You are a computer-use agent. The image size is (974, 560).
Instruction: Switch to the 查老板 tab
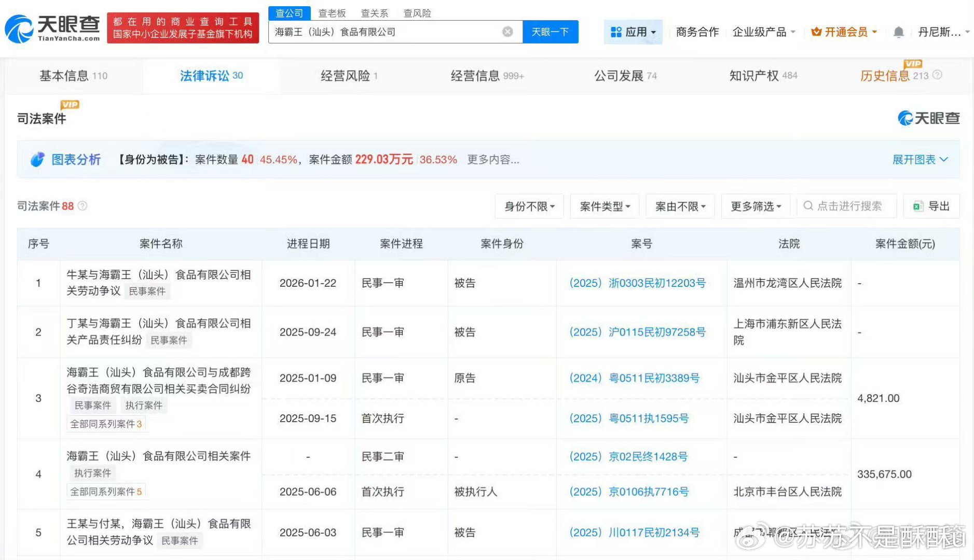click(x=332, y=13)
